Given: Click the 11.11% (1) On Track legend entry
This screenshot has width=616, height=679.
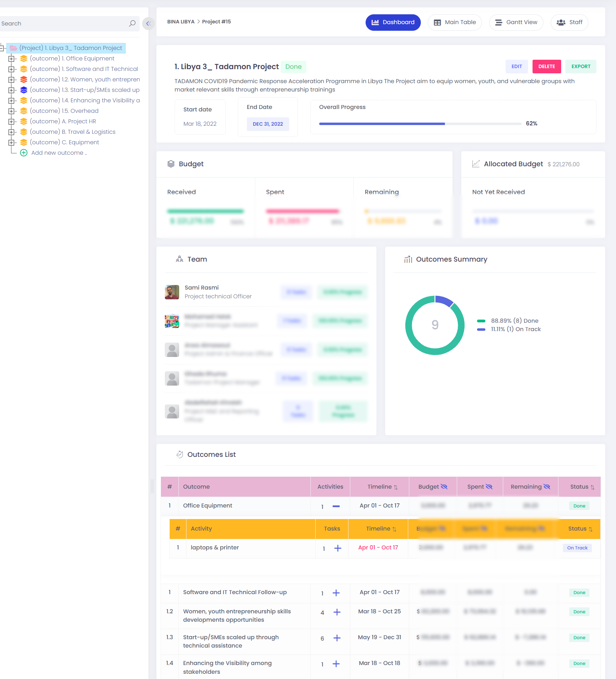Looking at the screenshot, I should point(509,329).
